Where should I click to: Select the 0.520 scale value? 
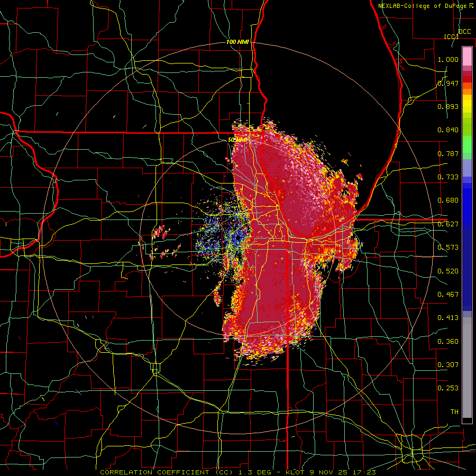point(448,271)
